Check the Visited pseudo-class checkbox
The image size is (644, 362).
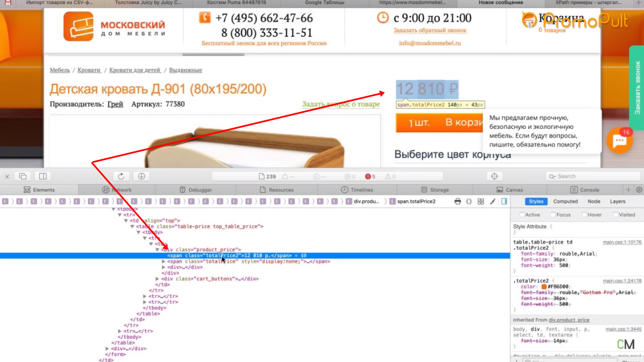[615, 215]
